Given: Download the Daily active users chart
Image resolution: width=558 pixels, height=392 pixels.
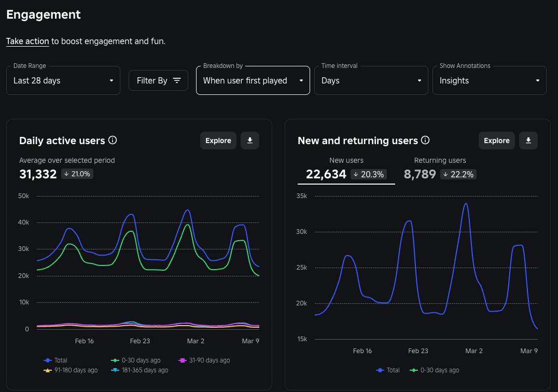Looking at the screenshot, I should (x=250, y=141).
